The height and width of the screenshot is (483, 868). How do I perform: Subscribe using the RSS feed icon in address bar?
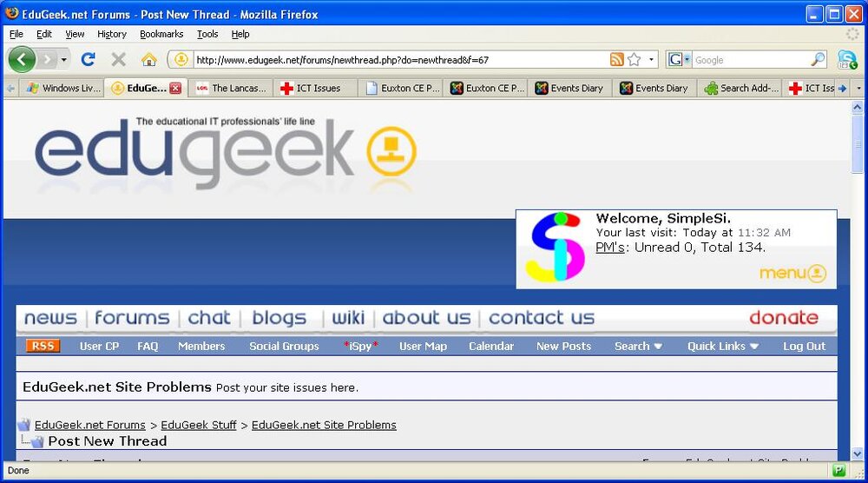616,59
